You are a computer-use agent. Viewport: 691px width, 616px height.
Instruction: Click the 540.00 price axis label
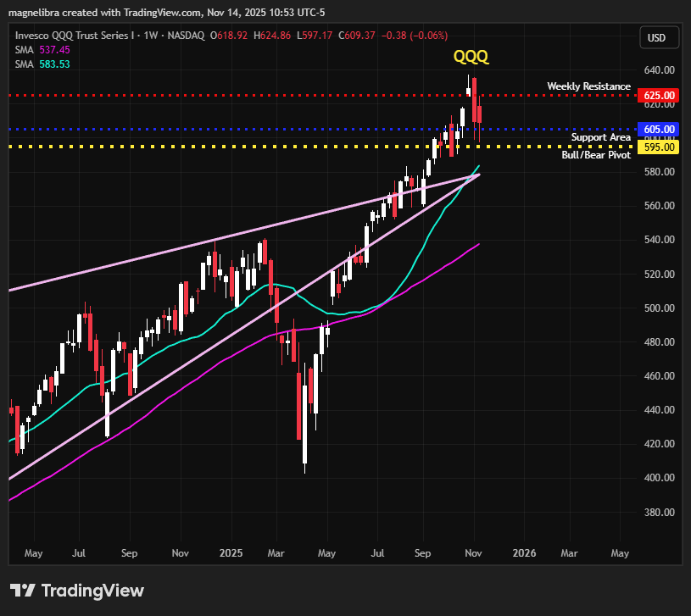point(659,240)
